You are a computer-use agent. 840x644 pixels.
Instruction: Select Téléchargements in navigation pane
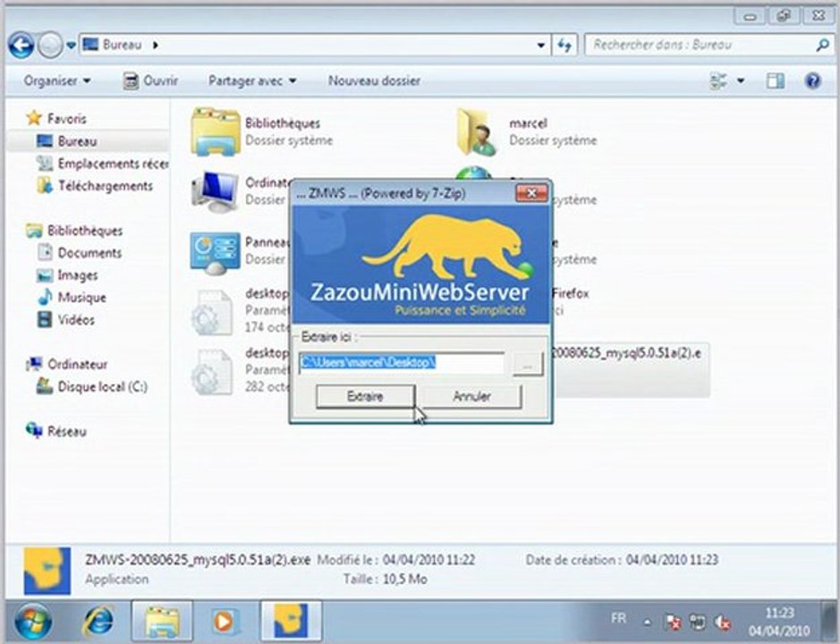tap(94, 186)
